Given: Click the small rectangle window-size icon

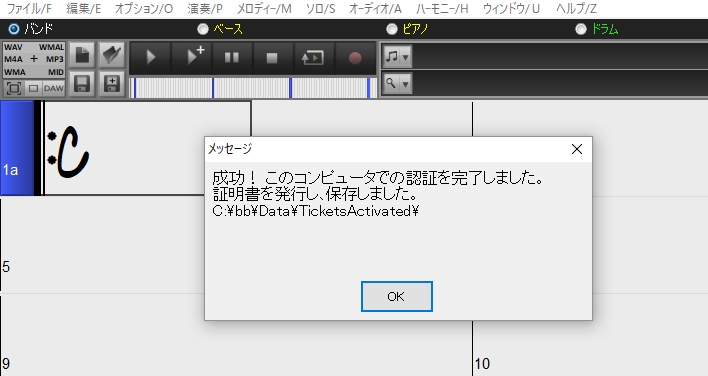Looking at the screenshot, I should [33, 88].
